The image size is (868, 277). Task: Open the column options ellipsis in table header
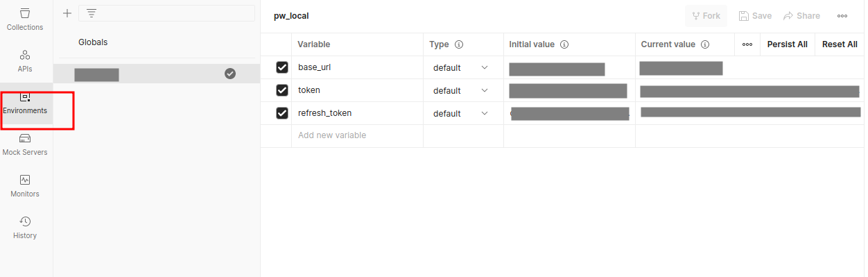747,44
